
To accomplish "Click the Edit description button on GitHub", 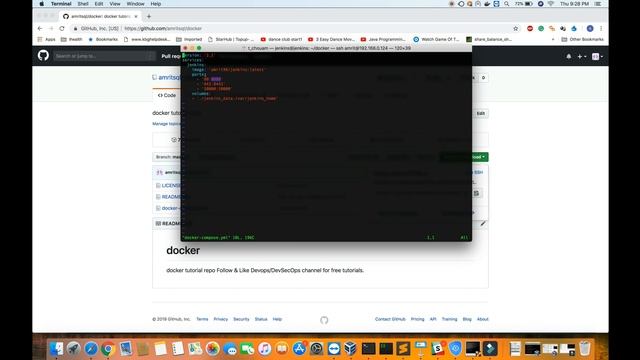I will [481, 113].
